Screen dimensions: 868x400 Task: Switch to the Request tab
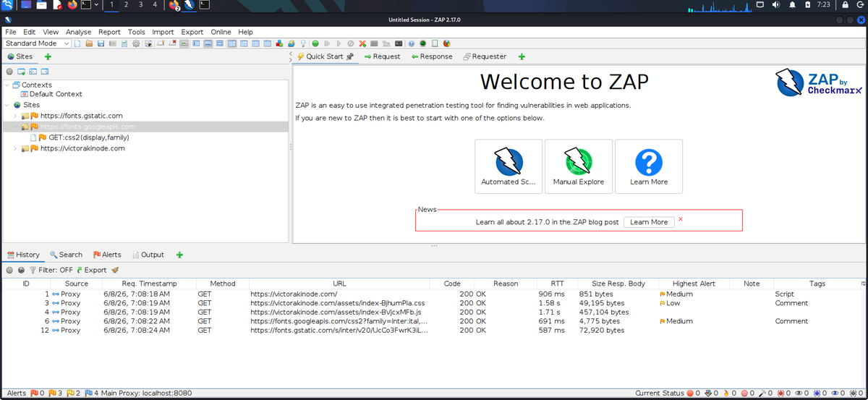tap(382, 56)
